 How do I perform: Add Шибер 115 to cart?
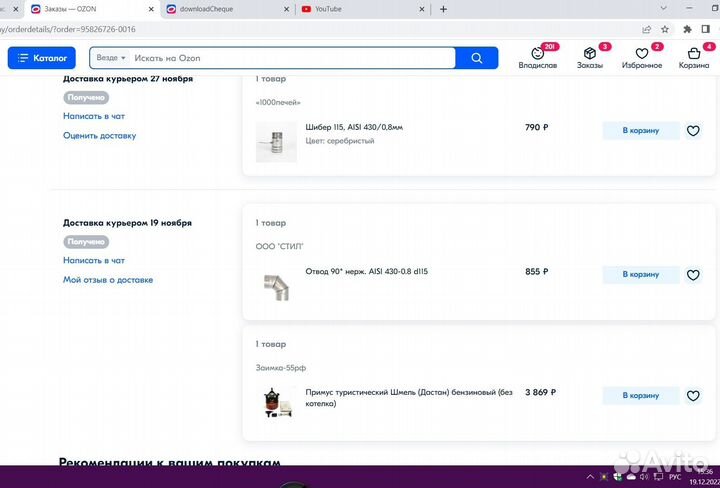(x=641, y=131)
